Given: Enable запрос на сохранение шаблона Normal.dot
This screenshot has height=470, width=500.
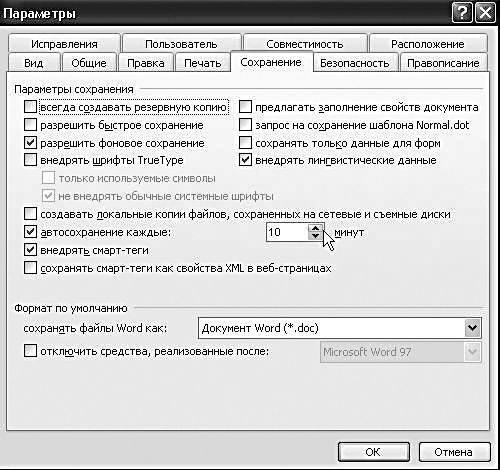Looking at the screenshot, I should click(245, 125).
